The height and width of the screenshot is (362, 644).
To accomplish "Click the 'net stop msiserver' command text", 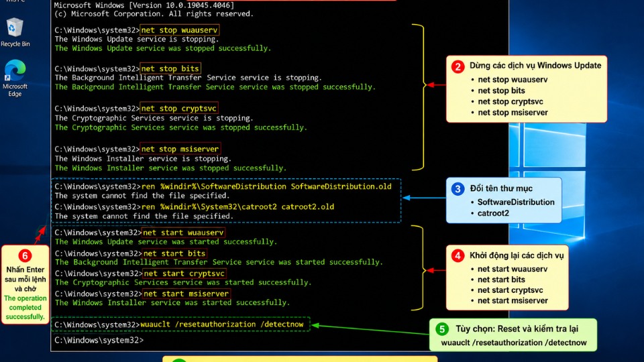I will 180,149.
